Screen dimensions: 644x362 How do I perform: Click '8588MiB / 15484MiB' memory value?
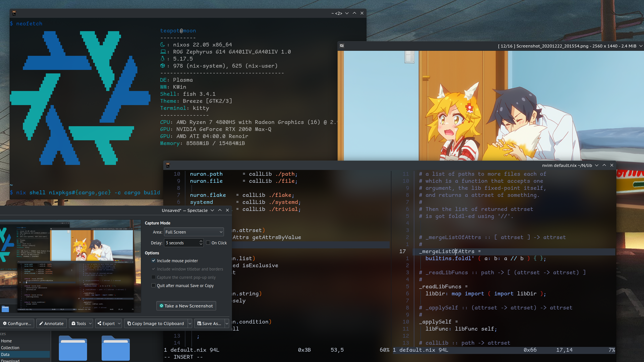[x=216, y=143]
